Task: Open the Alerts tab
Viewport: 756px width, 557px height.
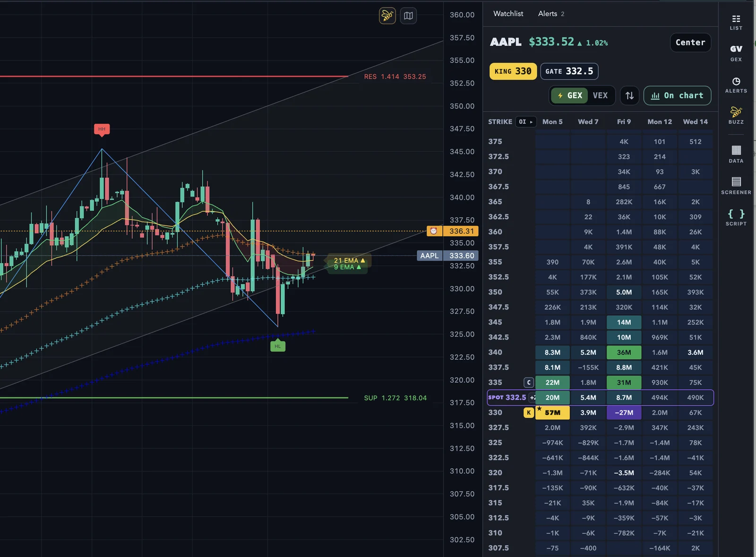Action: point(551,14)
